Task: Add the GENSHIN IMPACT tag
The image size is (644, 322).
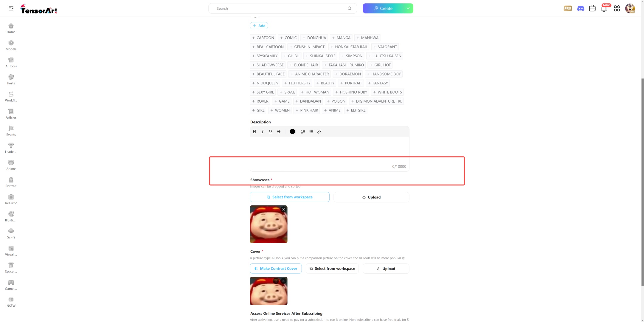Action: (307, 47)
